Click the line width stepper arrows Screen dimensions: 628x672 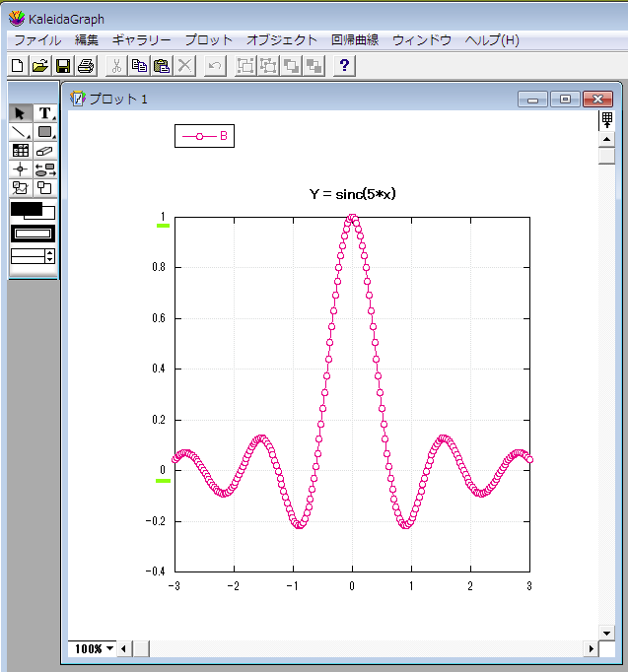pos(49,256)
